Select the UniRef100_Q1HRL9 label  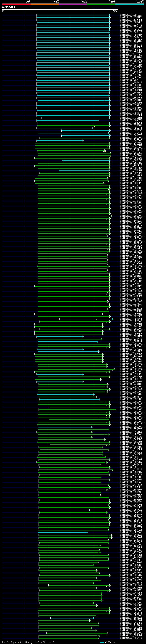click(x=131, y=175)
